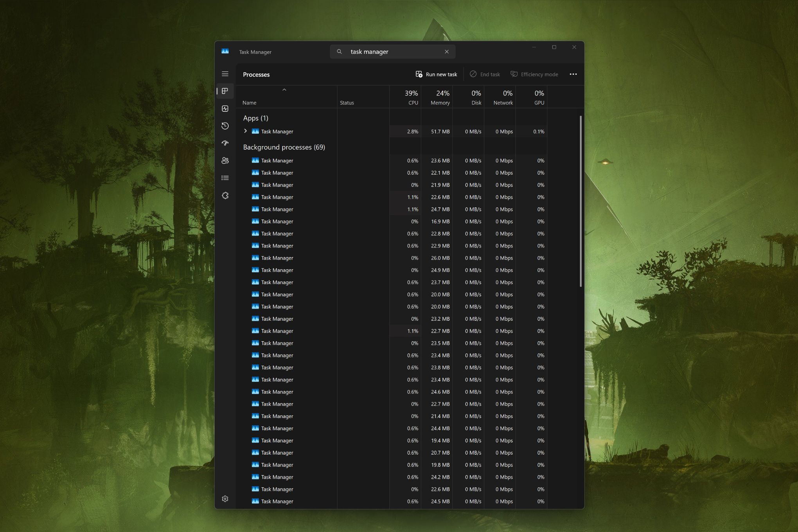798x532 pixels.
Task: Click Run new task
Action: [x=437, y=74]
